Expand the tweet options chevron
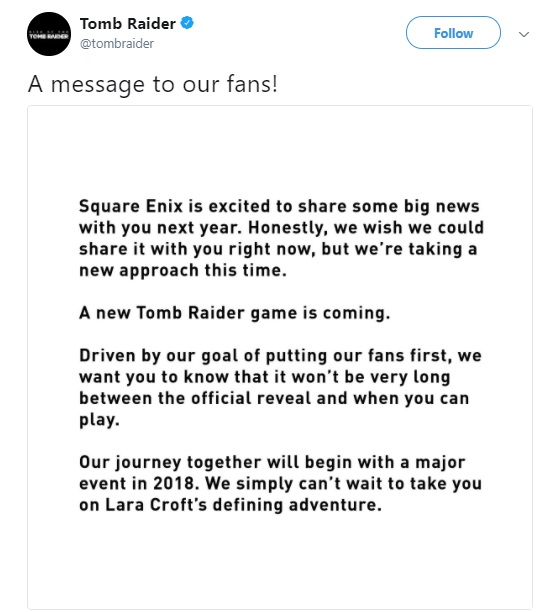Image resolution: width=552 pixels, height=612 pixels. (x=524, y=34)
